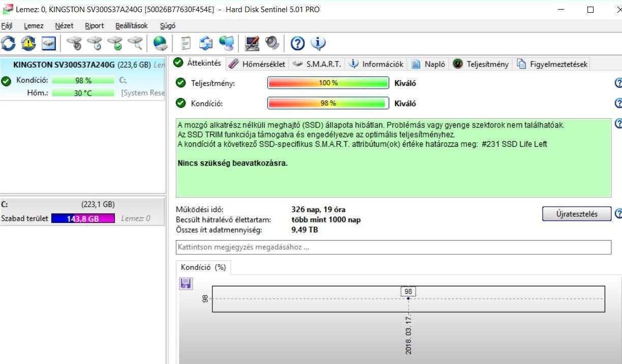Open the Fájl menu
Image resolution: width=622 pixels, height=364 pixels.
pos(7,26)
